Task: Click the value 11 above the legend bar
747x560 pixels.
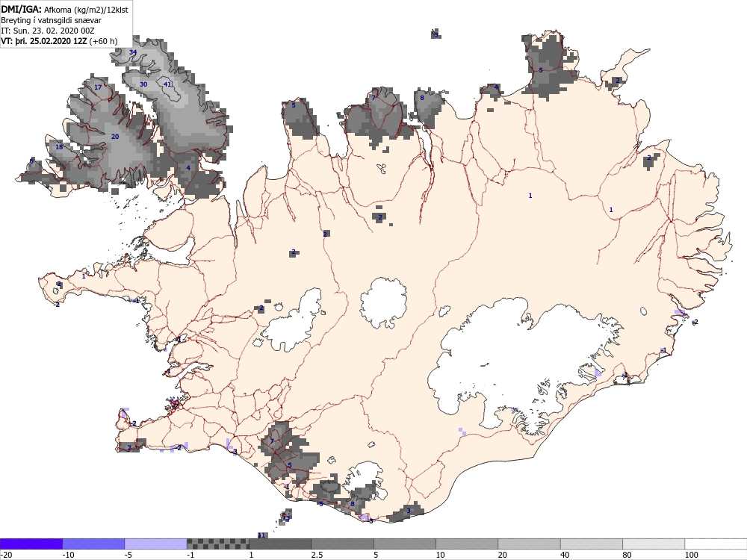Action: click(261, 535)
